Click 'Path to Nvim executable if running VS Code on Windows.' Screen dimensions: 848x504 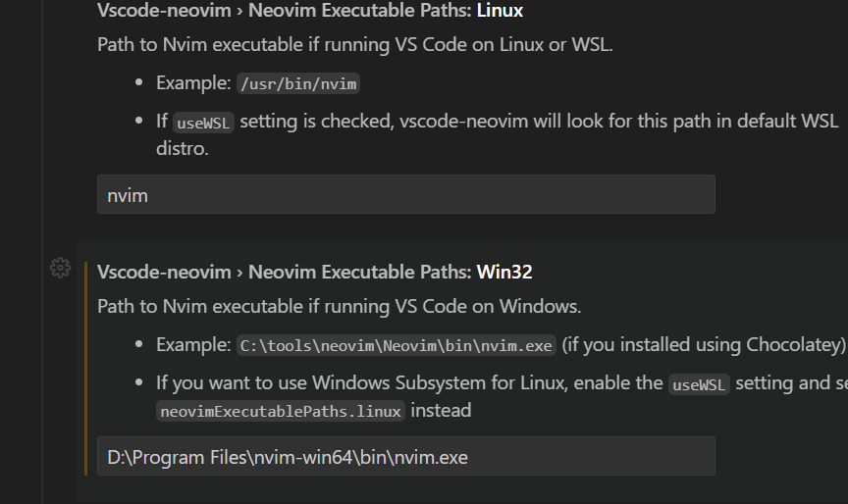339,306
